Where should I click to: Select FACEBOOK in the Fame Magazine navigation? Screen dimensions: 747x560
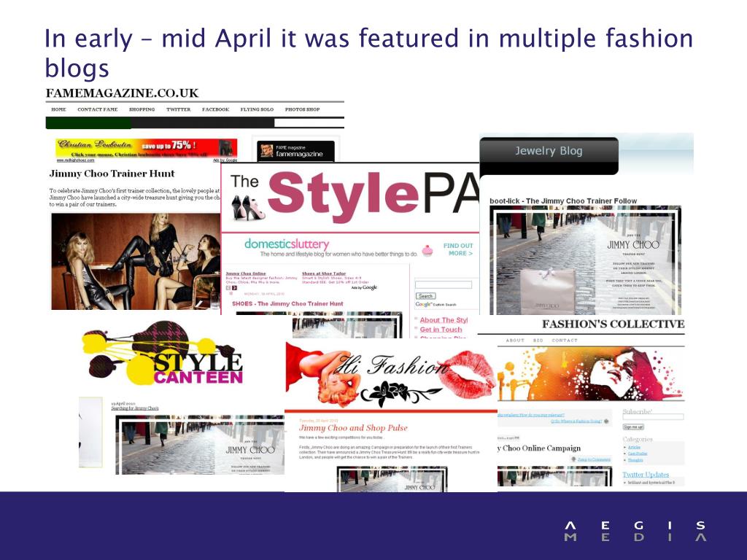click(x=215, y=109)
